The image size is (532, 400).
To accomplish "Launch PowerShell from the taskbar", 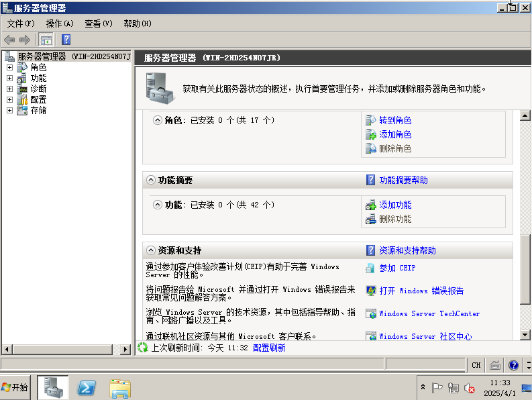I will pos(87,388).
